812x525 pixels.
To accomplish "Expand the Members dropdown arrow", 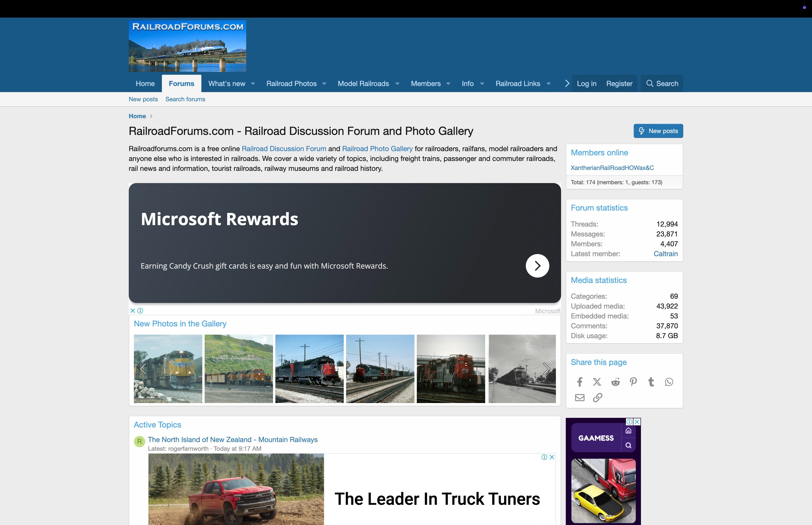I will (x=449, y=84).
